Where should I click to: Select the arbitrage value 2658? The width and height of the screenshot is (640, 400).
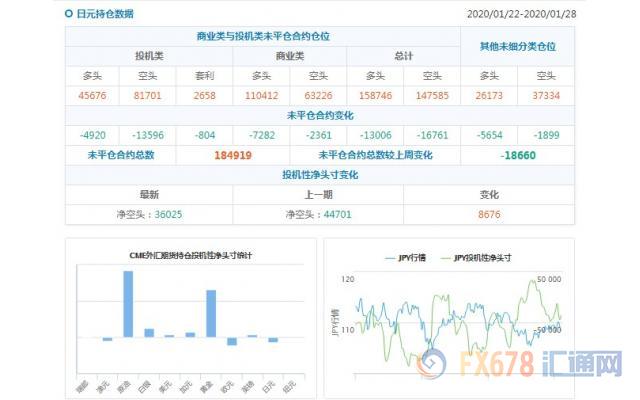coord(204,96)
